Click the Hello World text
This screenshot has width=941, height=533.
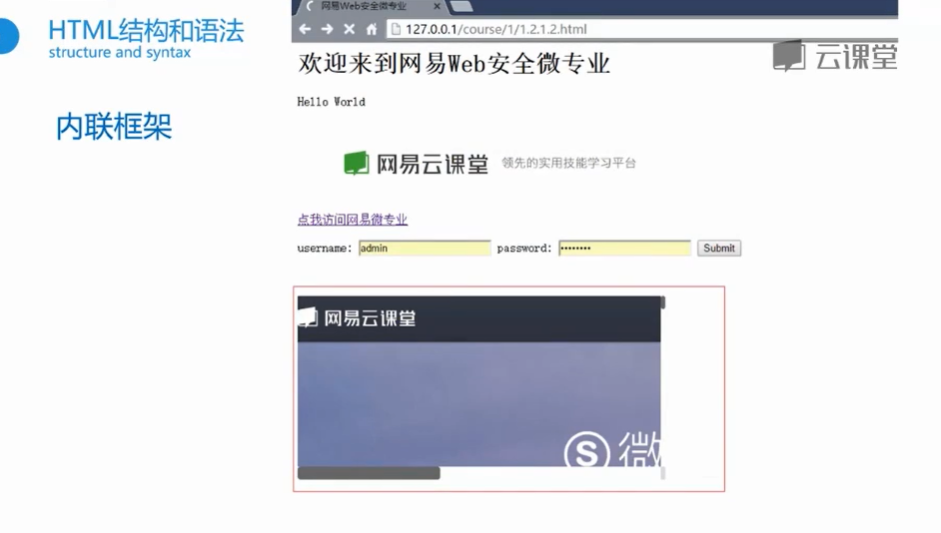(x=331, y=102)
